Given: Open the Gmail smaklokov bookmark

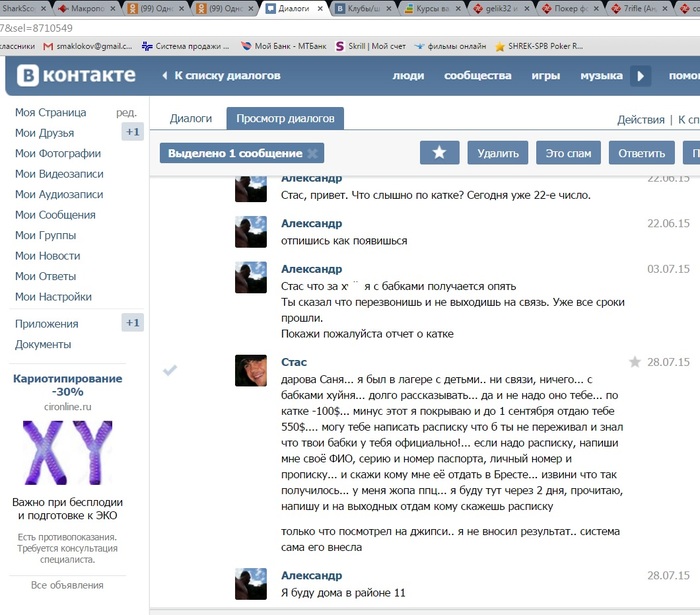Looking at the screenshot, I should [88, 46].
